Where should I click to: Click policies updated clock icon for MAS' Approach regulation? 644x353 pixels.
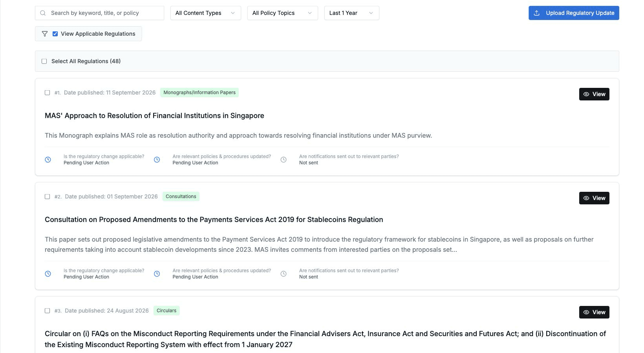[157, 160]
